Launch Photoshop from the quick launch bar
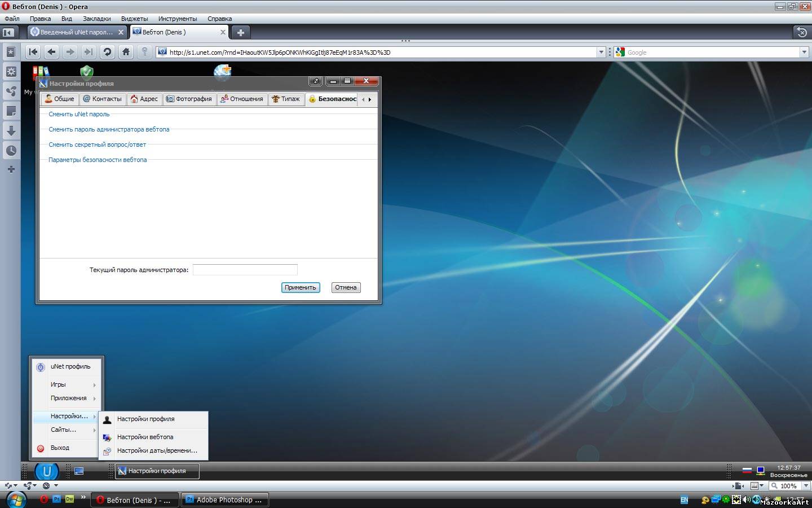 (x=56, y=500)
